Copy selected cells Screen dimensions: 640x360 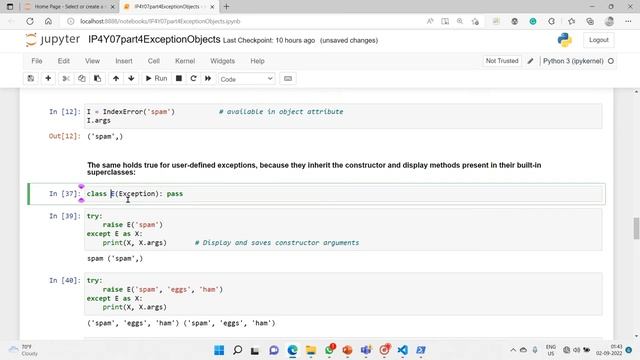(82, 78)
